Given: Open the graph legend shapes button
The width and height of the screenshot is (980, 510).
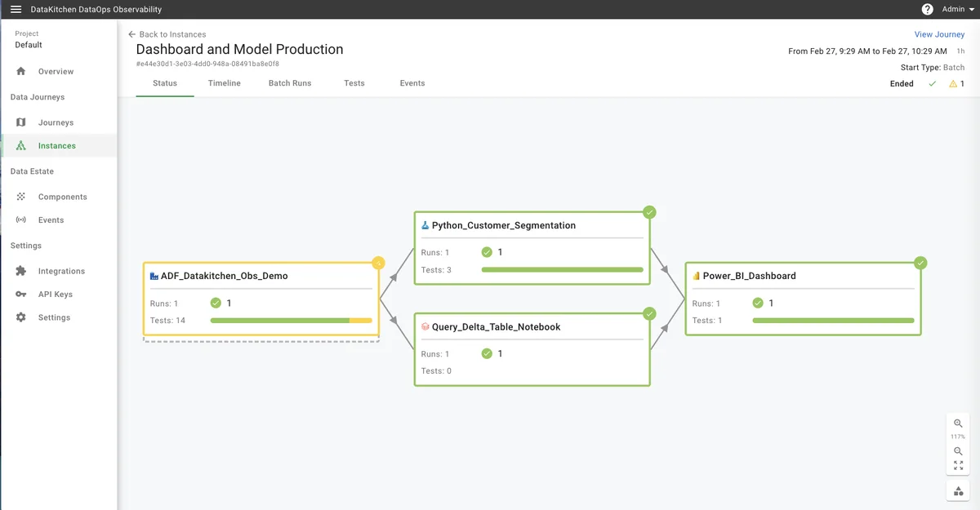Looking at the screenshot, I should coord(958,491).
